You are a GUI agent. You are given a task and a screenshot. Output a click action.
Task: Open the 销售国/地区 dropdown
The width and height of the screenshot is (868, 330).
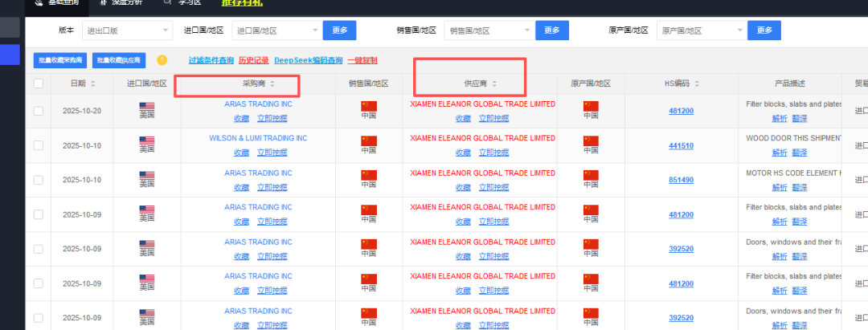tap(489, 31)
